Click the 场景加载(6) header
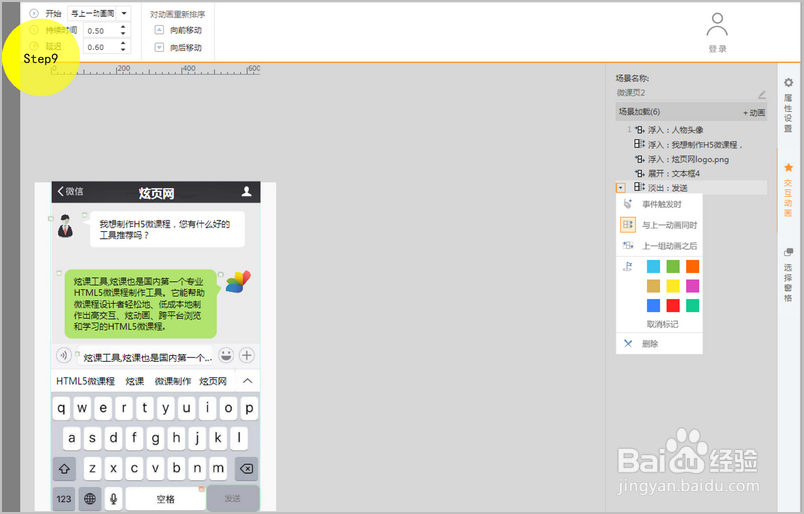 pos(691,112)
